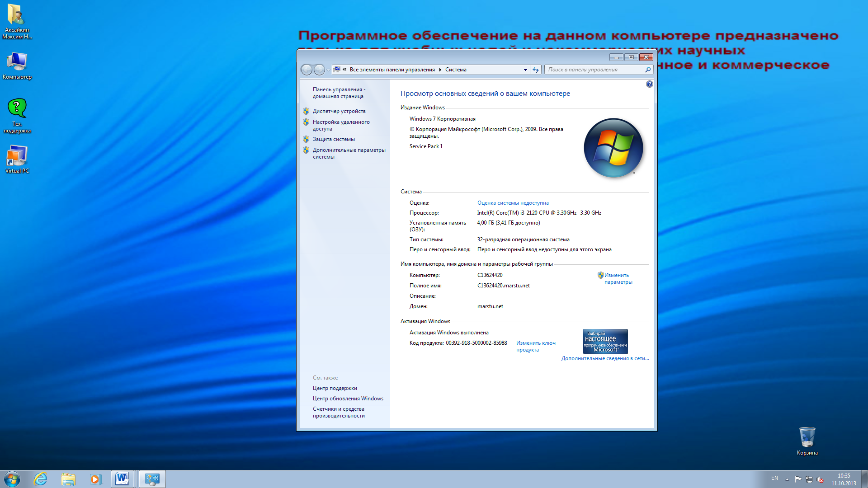Image resolution: width=868 pixels, height=488 pixels.
Task: Open Счетчики и средства производительности link
Action: pos(339,413)
